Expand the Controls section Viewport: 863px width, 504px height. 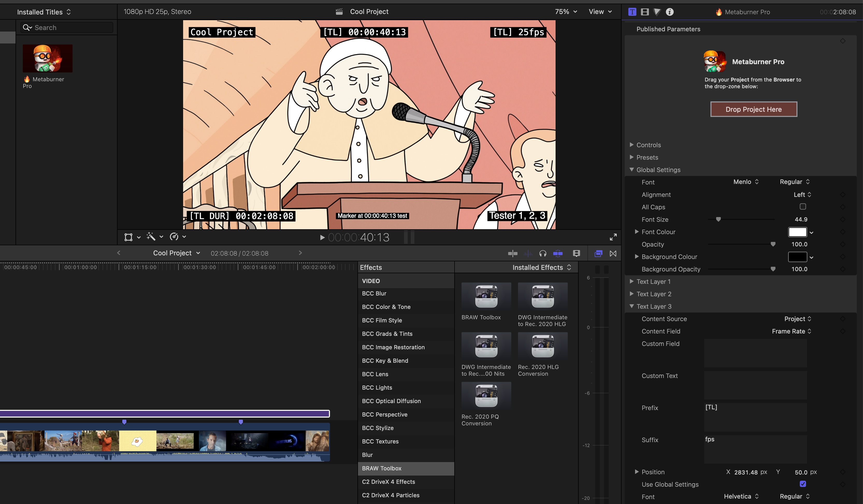point(631,145)
